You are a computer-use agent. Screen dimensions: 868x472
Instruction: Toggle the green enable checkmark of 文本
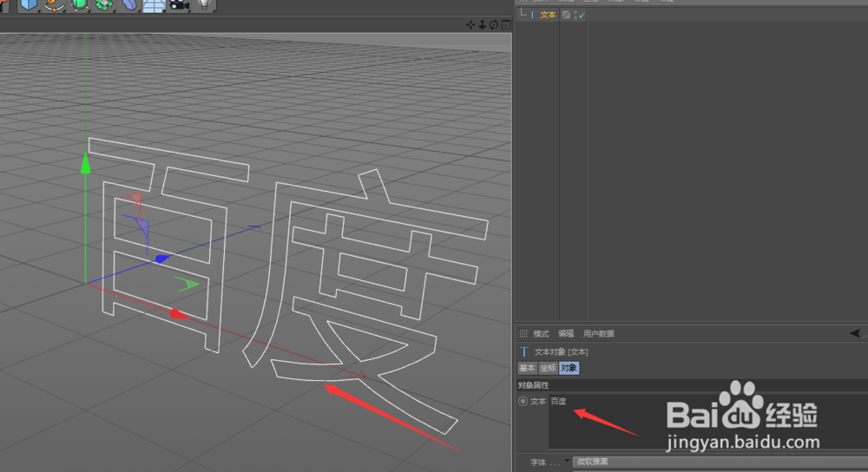coord(582,16)
